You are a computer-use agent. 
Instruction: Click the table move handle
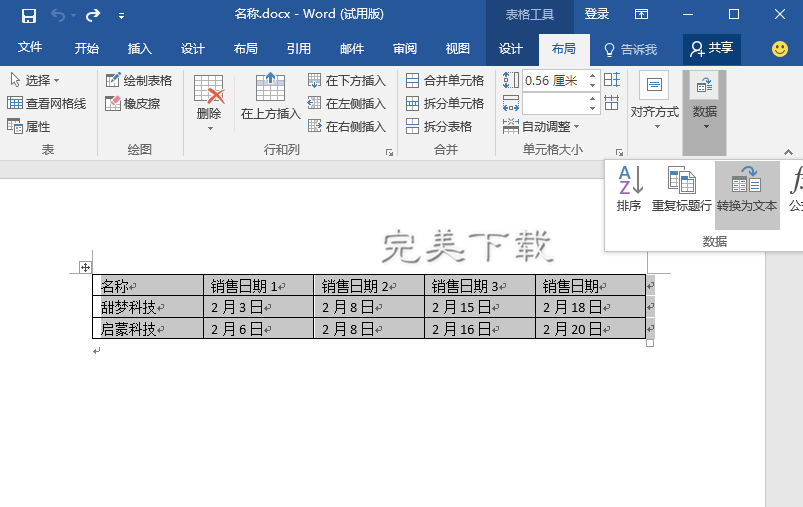pos(85,267)
